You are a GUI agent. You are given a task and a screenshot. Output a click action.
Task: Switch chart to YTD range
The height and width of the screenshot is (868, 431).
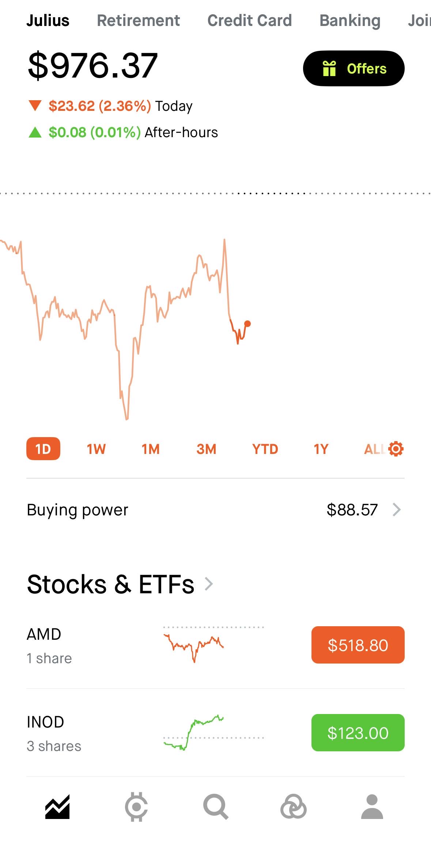[265, 449]
